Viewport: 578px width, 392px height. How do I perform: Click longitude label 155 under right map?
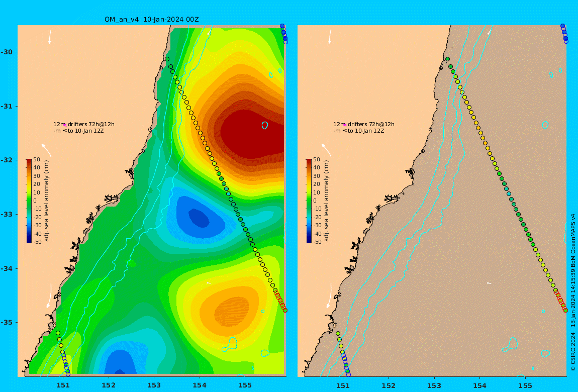[525, 385]
